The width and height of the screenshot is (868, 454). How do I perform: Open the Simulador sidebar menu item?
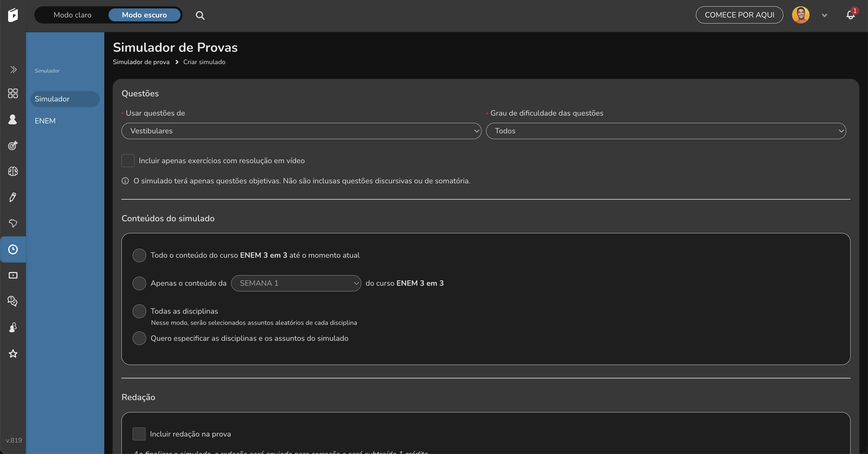(65, 99)
